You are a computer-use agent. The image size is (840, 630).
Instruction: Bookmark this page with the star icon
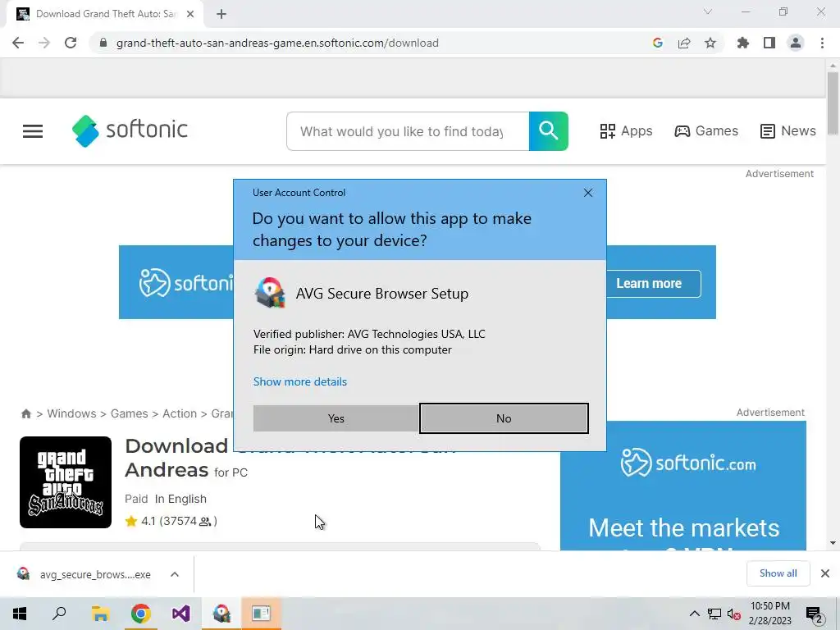[710, 43]
